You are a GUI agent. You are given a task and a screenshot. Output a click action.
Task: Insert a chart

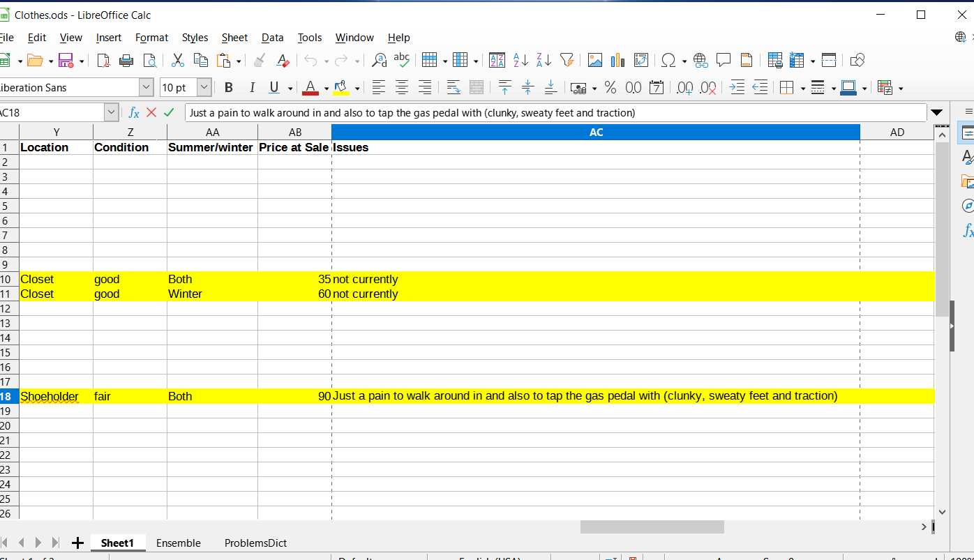[x=617, y=61]
